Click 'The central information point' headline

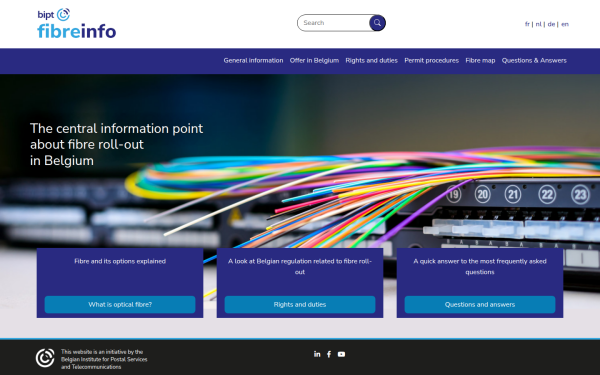tap(116, 144)
